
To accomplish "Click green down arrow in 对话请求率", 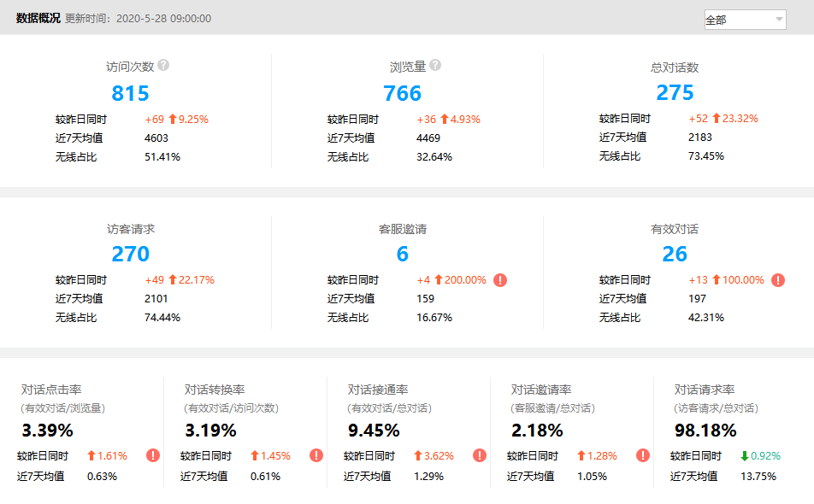I will click(x=745, y=456).
